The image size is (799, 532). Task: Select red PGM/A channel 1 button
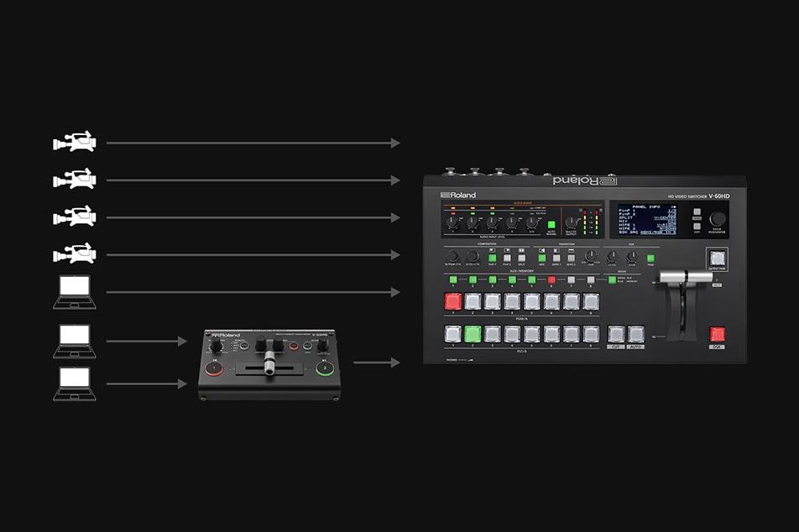click(x=453, y=301)
